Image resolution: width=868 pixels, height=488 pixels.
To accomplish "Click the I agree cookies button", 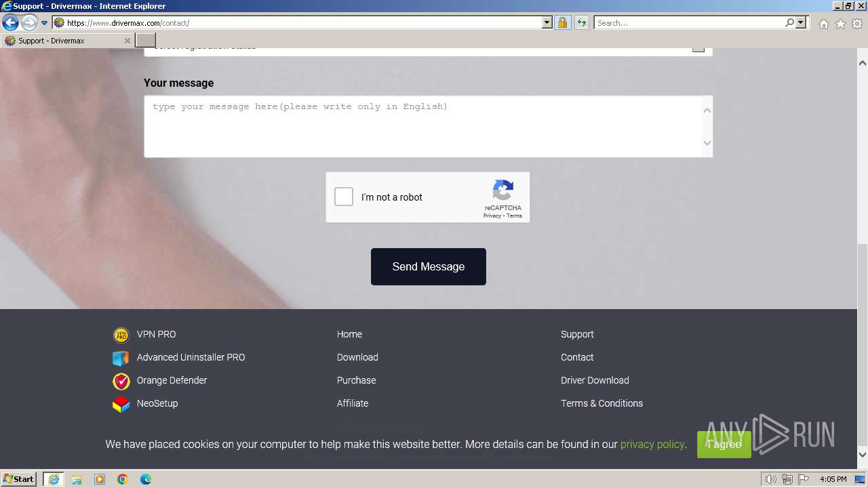I will 724,444.
